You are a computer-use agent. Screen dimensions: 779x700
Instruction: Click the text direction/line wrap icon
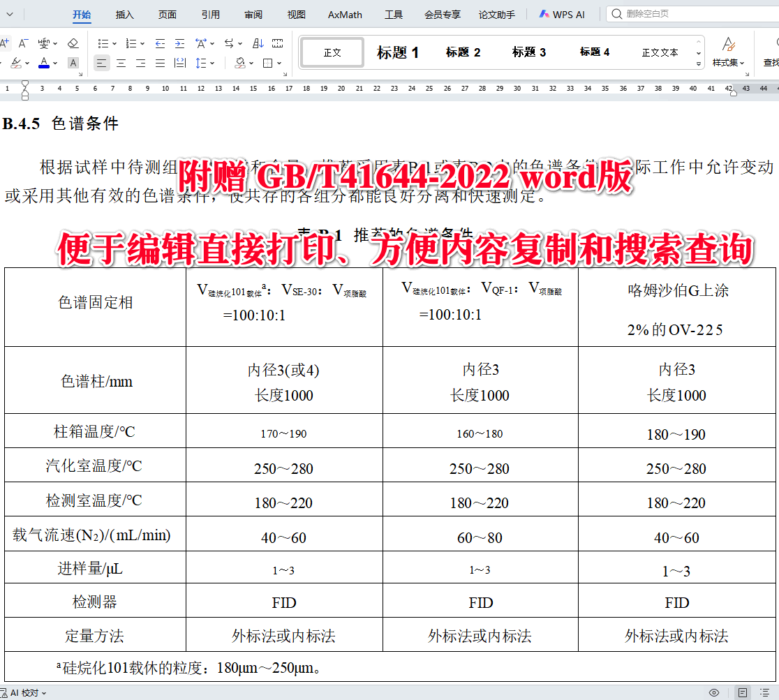click(x=229, y=44)
